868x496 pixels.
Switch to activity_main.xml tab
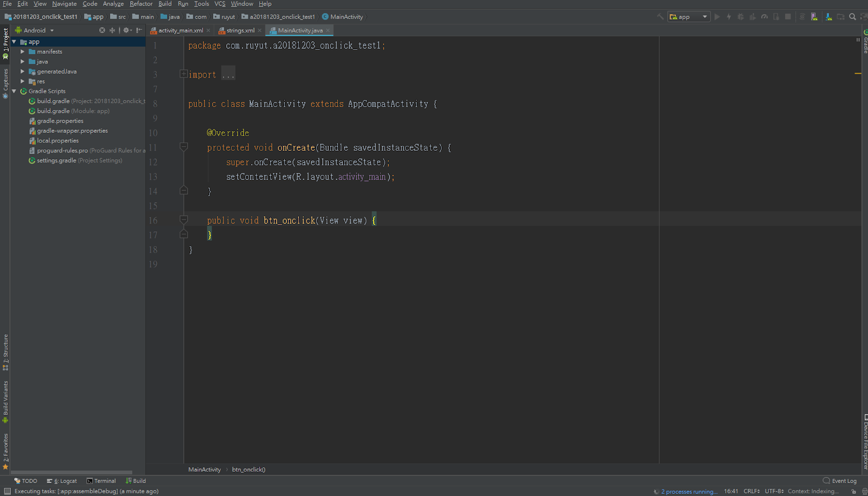180,30
